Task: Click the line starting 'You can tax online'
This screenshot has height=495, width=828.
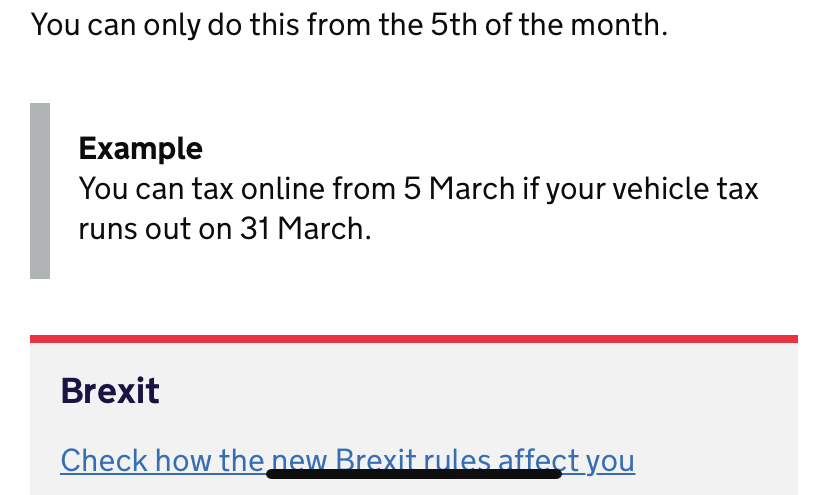Action: coord(418,189)
